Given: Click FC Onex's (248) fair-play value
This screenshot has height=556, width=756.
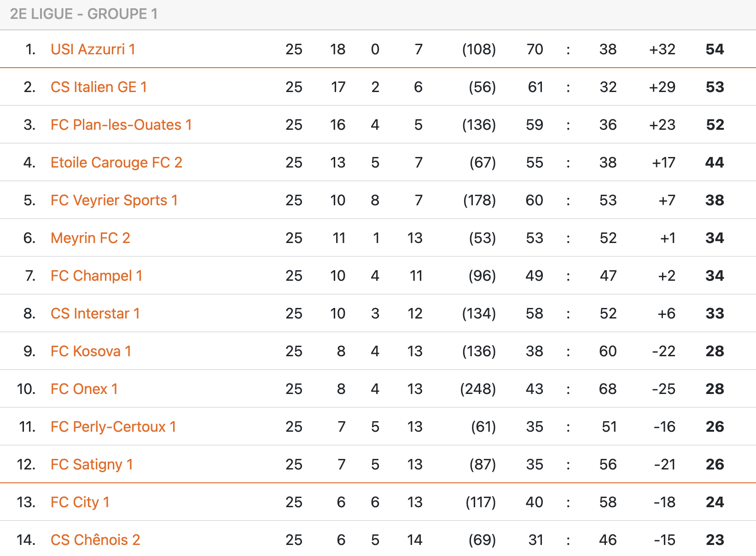Looking at the screenshot, I should [478, 389].
